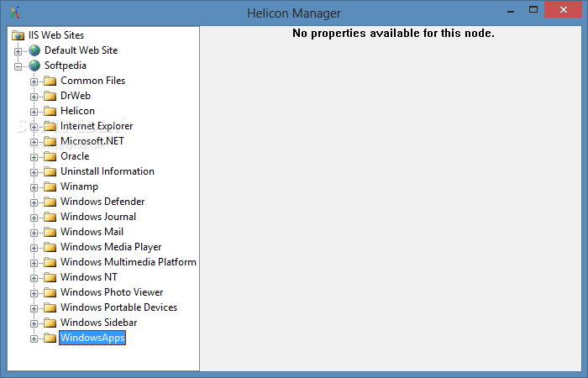Click the Windows Mail folder icon
The height and width of the screenshot is (378, 588).
50,232
